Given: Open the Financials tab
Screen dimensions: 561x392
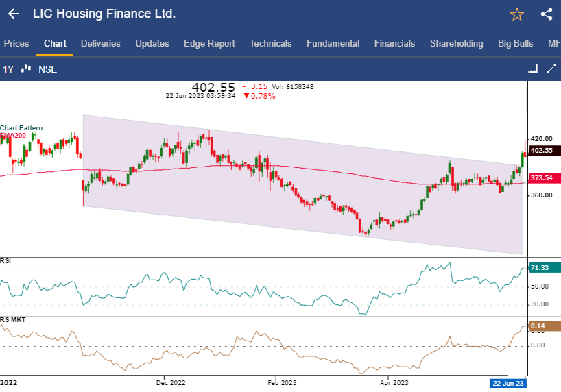Looking at the screenshot, I should coord(394,44).
